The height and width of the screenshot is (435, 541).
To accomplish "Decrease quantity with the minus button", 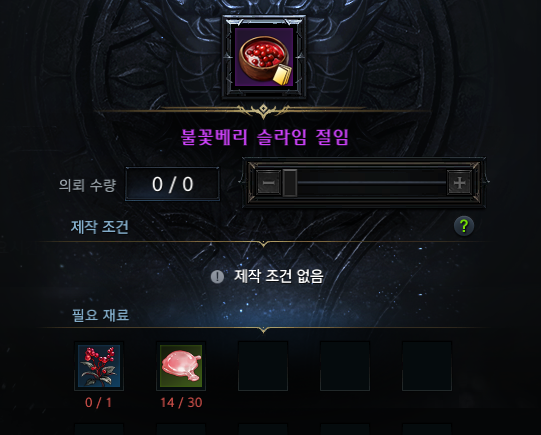I will click(x=268, y=182).
